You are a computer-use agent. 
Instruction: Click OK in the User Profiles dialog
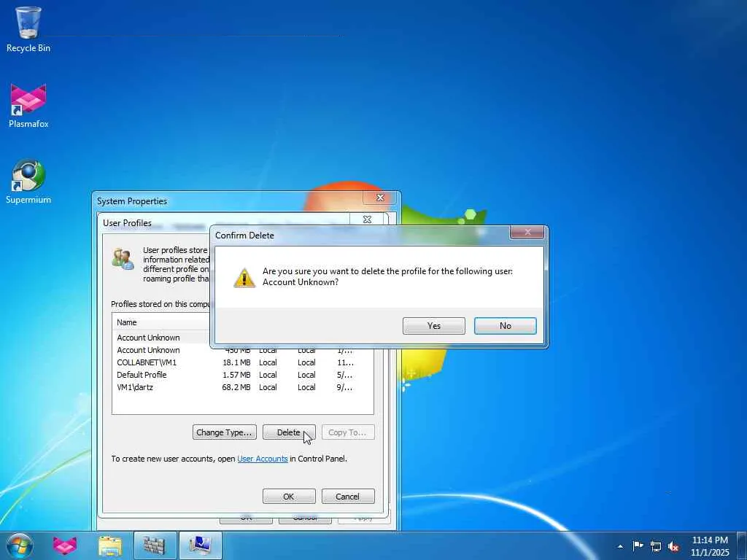pyautogui.click(x=289, y=496)
